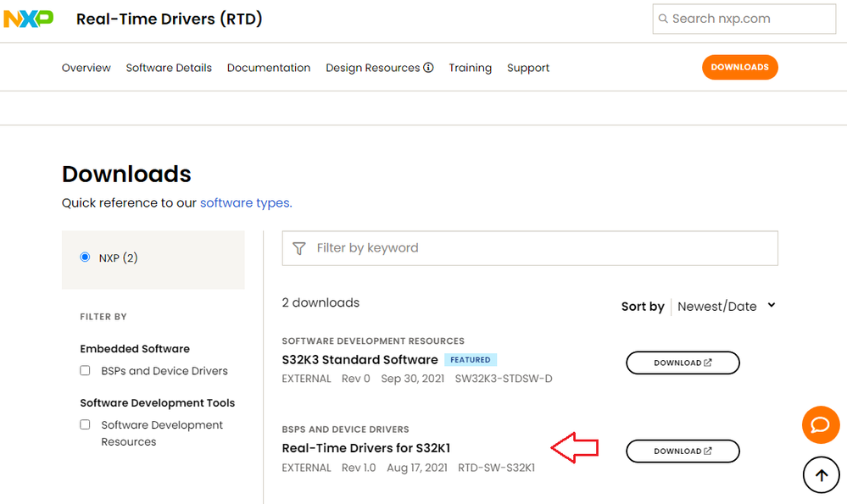Follow the software types link
The image size is (847, 504).
[x=246, y=203]
